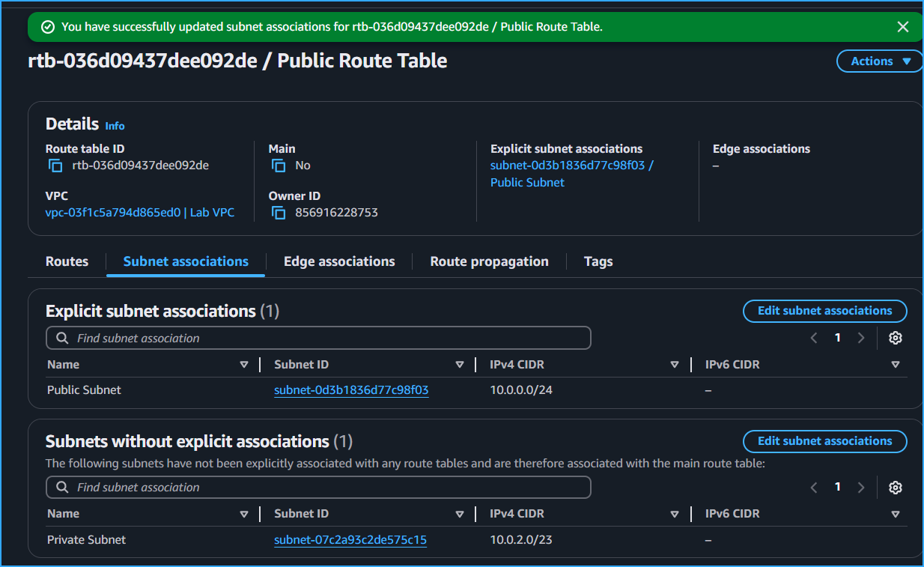Open column preferences gear for subnets without explicit associations
The height and width of the screenshot is (567, 924).
click(896, 487)
